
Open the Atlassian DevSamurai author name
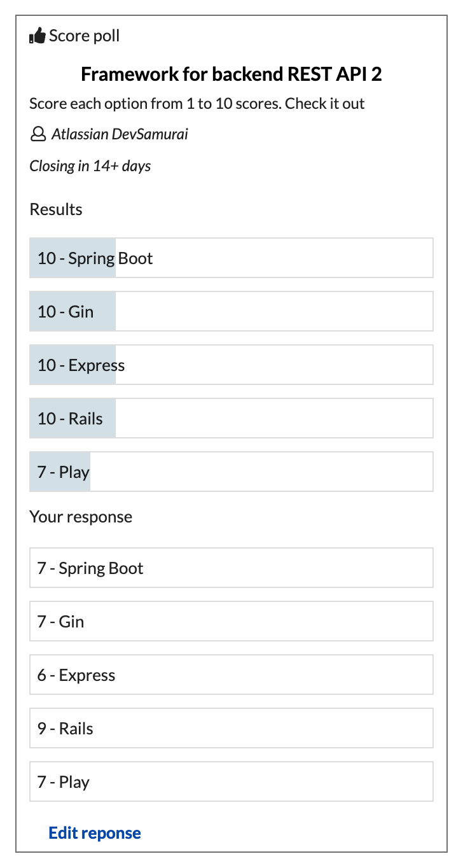coord(120,134)
